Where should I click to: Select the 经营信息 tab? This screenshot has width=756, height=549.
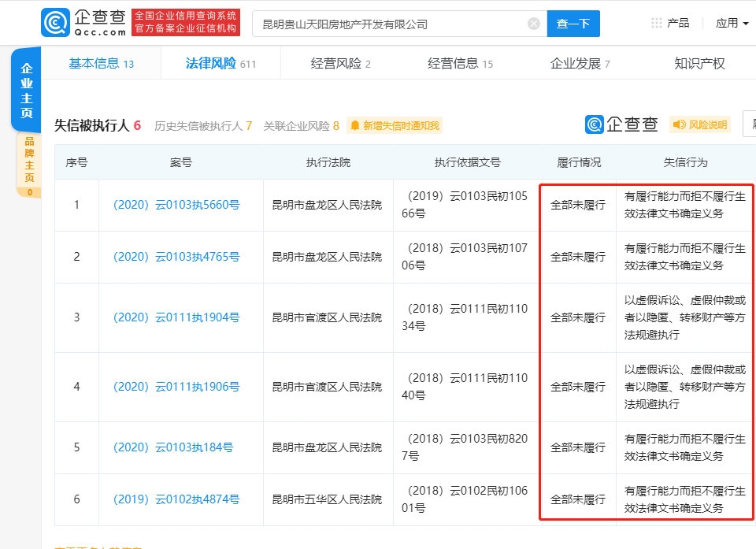tap(460, 64)
